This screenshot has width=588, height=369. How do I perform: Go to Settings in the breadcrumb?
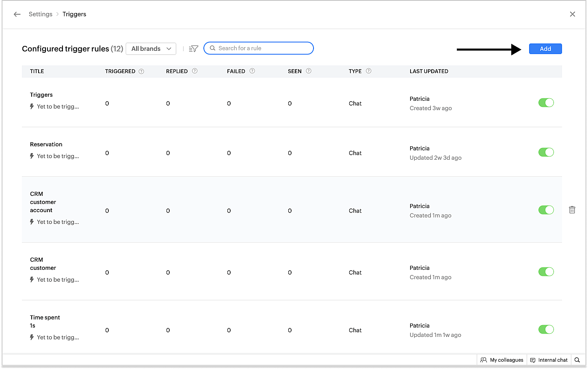(41, 14)
